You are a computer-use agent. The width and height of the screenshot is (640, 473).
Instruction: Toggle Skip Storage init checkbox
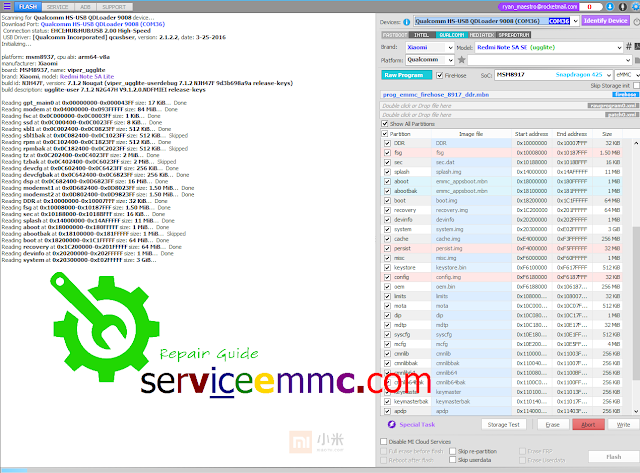pos(636,85)
